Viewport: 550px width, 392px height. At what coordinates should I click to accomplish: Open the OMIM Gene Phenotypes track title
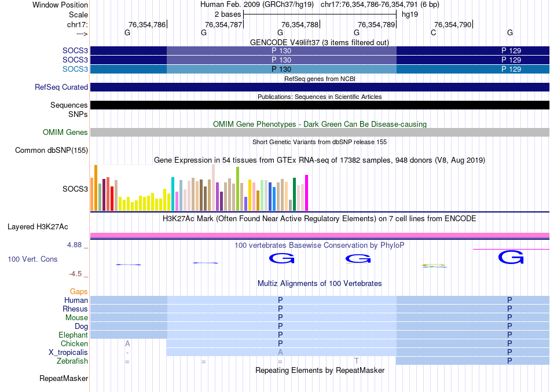(320, 124)
